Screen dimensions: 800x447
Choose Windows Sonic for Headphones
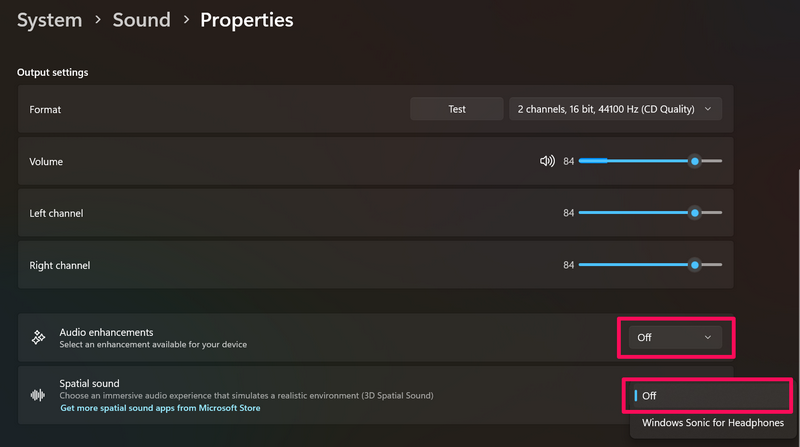pos(712,423)
